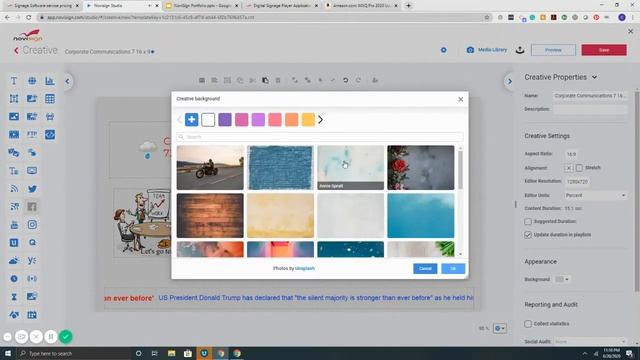Add the hourglass countdown widget
The image size is (640, 360).
click(14, 297)
